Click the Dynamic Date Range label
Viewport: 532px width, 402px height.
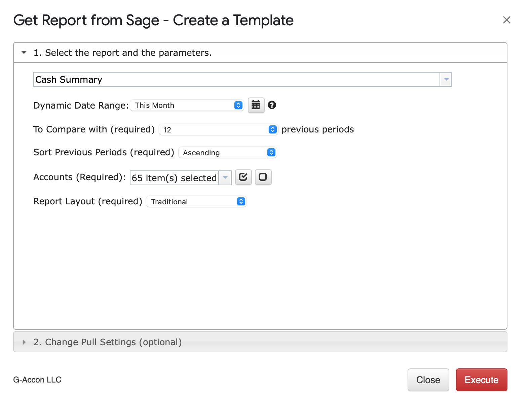pos(81,105)
